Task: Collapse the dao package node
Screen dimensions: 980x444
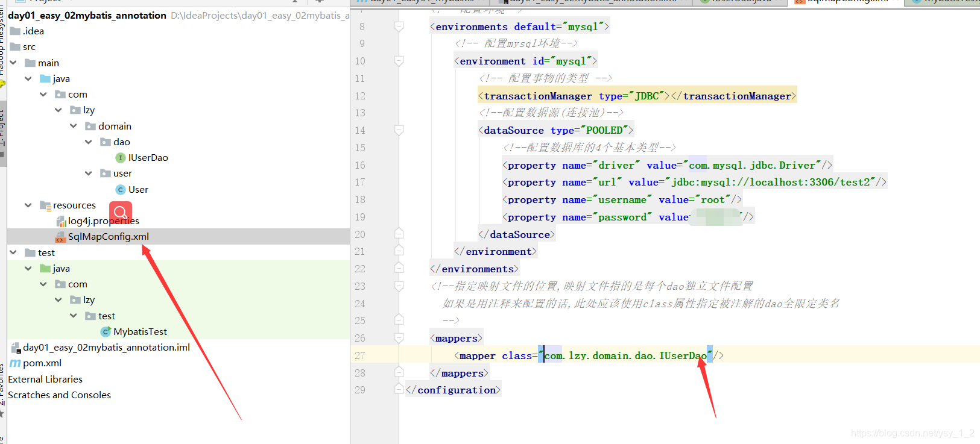Action: pyautogui.click(x=89, y=142)
